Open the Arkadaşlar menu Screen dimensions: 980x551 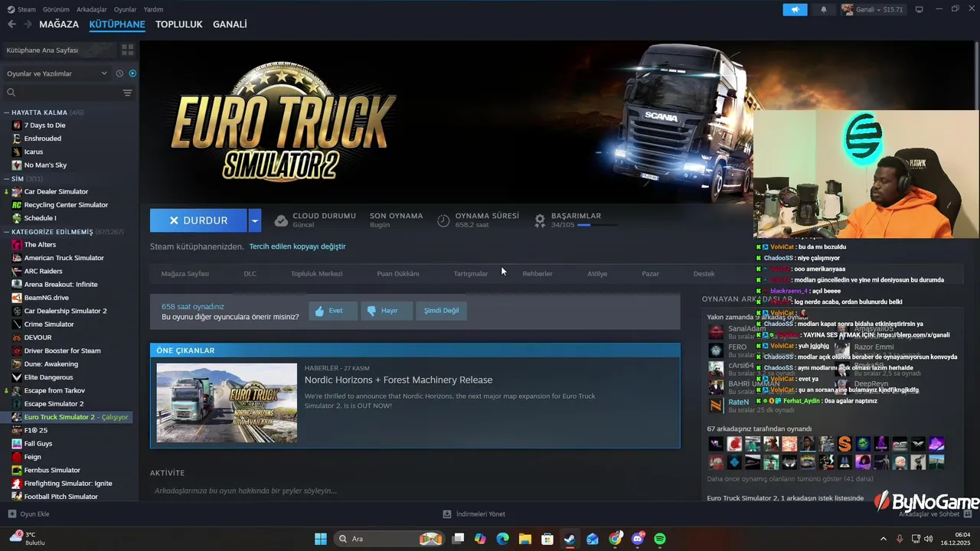pyautogui.click(x=92, y=9)
